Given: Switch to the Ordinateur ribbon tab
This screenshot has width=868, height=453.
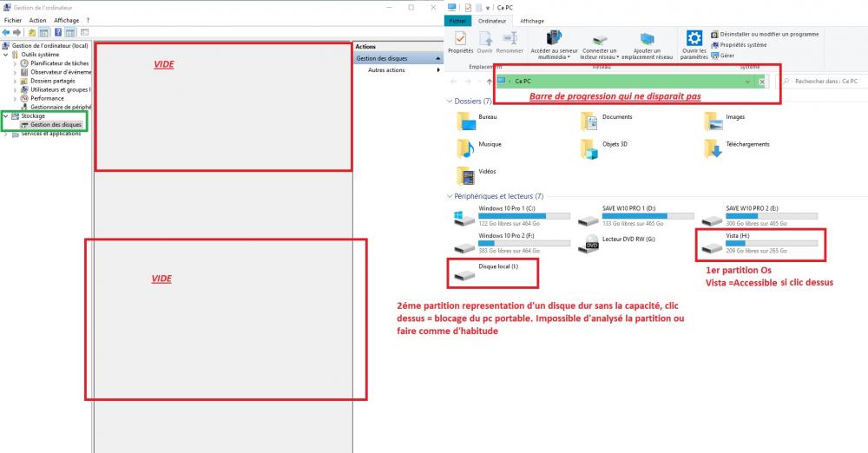Looking at the screenshot, I should point(492,21).
